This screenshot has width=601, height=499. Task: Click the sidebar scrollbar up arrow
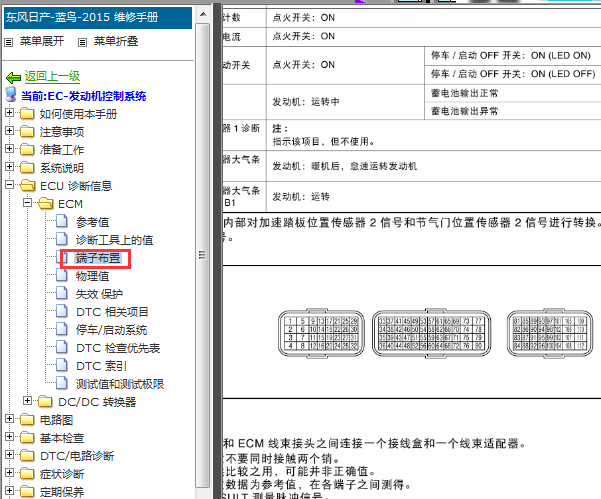(x=203, y=15)
